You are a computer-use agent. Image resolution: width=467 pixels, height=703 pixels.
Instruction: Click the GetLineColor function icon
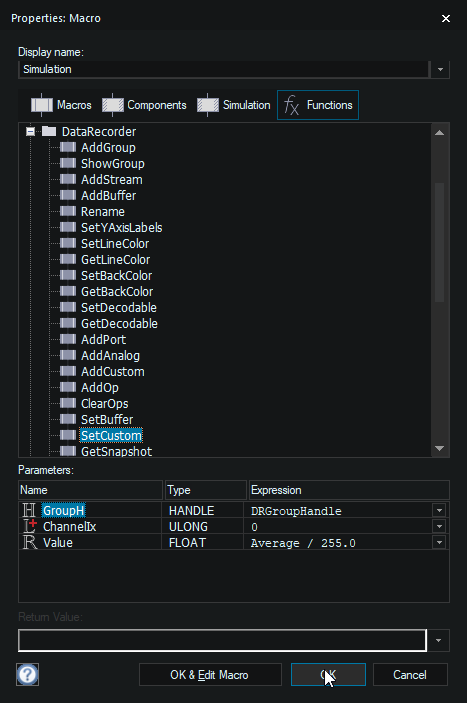(68, 259)
